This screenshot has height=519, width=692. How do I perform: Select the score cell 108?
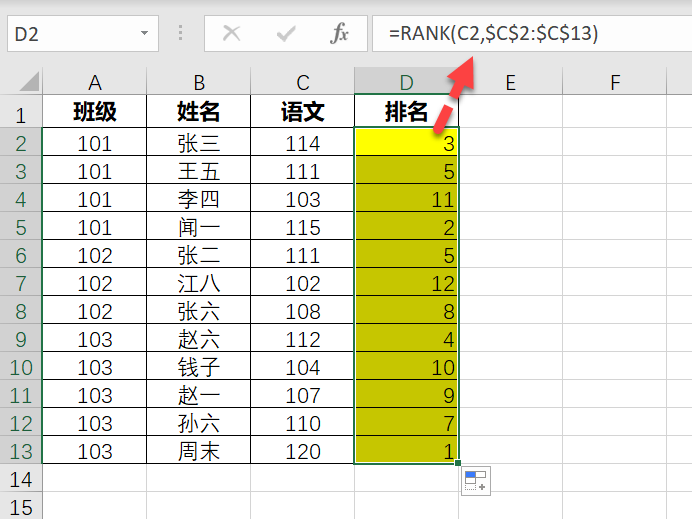(303, 312)
